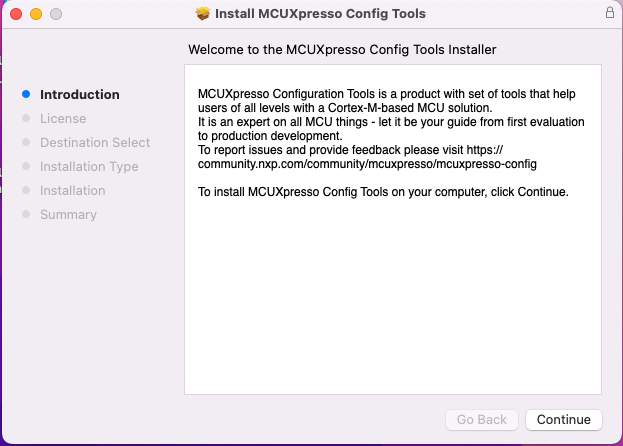Click the gray bullet beside License
The height and width of the screenshot is (446, 623).
pos(26,118)
